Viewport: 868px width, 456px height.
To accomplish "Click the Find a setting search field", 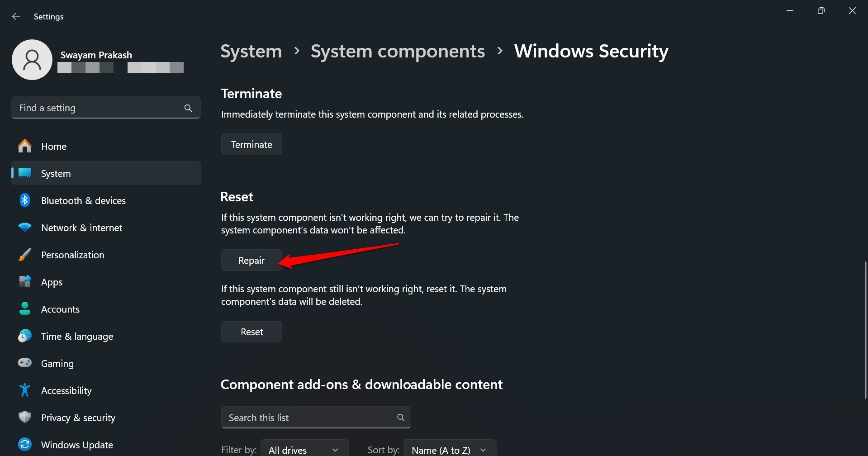I will coord(100,108).
